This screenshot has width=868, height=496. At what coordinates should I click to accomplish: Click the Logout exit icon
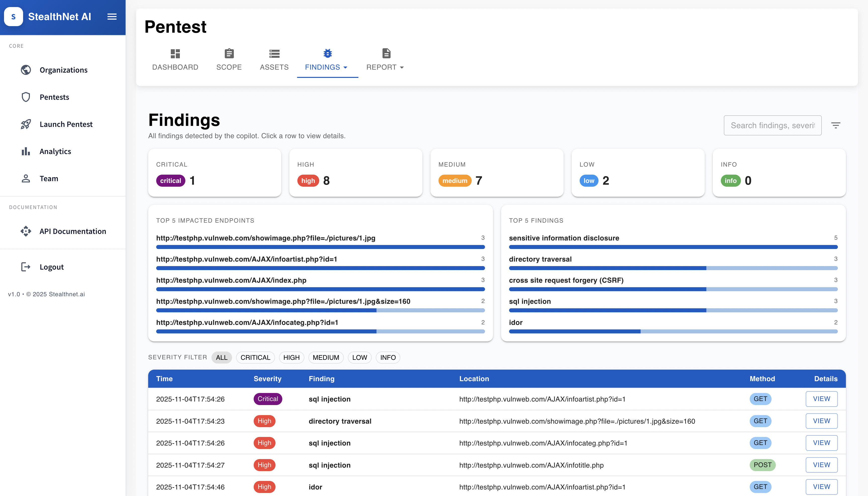[x=26, y=267]
